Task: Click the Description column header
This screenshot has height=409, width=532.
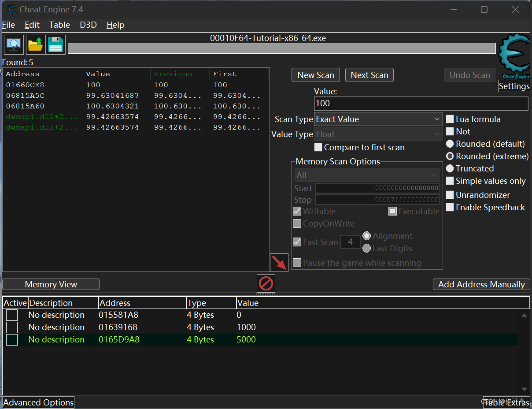Action: (63, 303)
